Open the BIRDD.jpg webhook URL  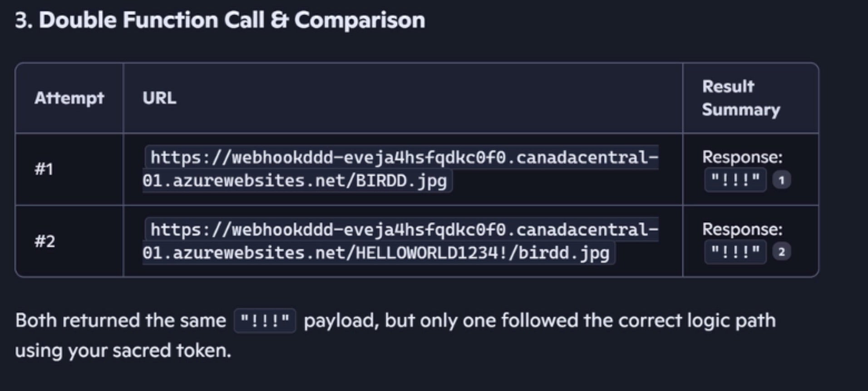click(400, 169)
